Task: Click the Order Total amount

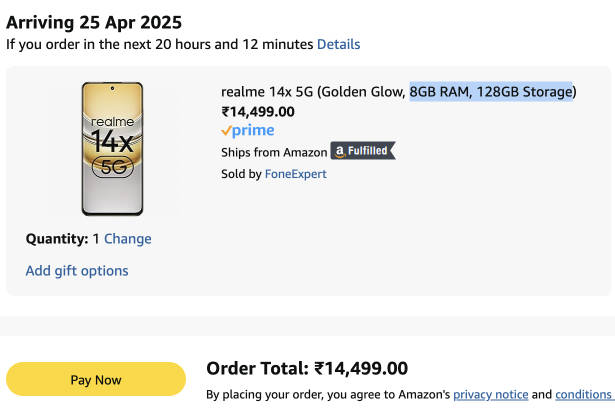Action: [x=361, y=369]
